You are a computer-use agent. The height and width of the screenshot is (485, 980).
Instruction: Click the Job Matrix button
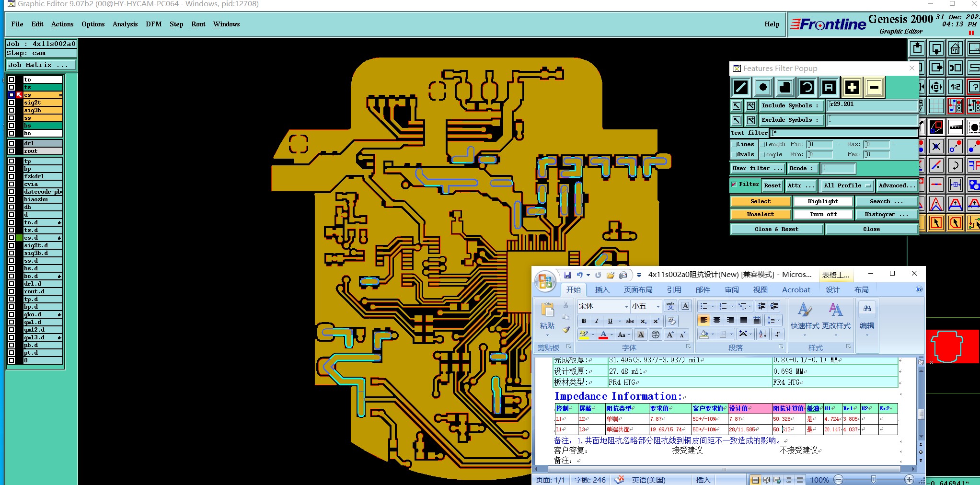coord(41,65)
